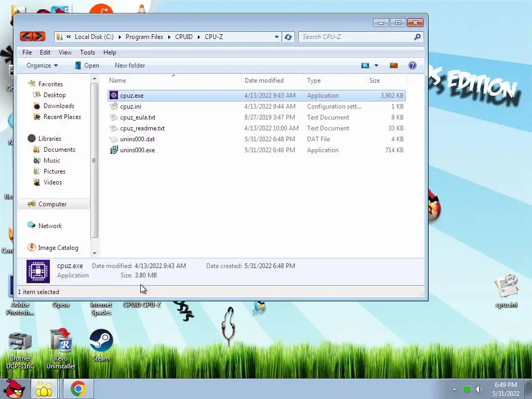
Task: Click the navigation pane scroll thumb
Action: point(95,160)
